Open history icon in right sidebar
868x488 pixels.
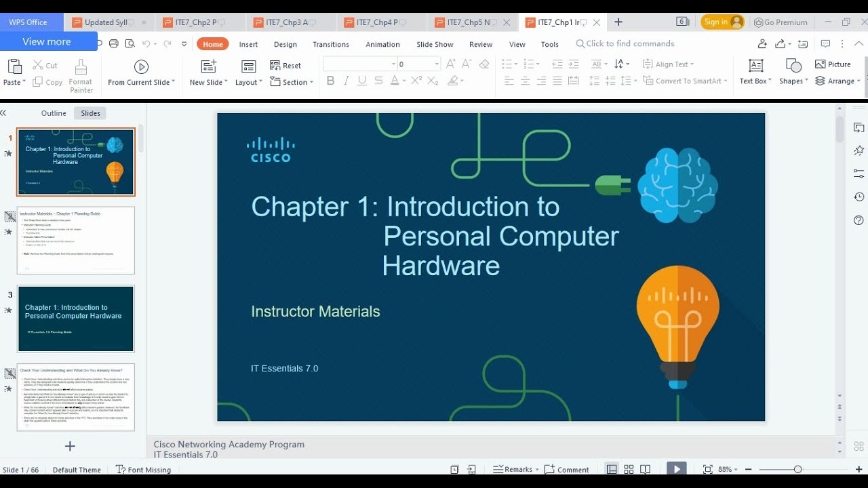(859, 197)
